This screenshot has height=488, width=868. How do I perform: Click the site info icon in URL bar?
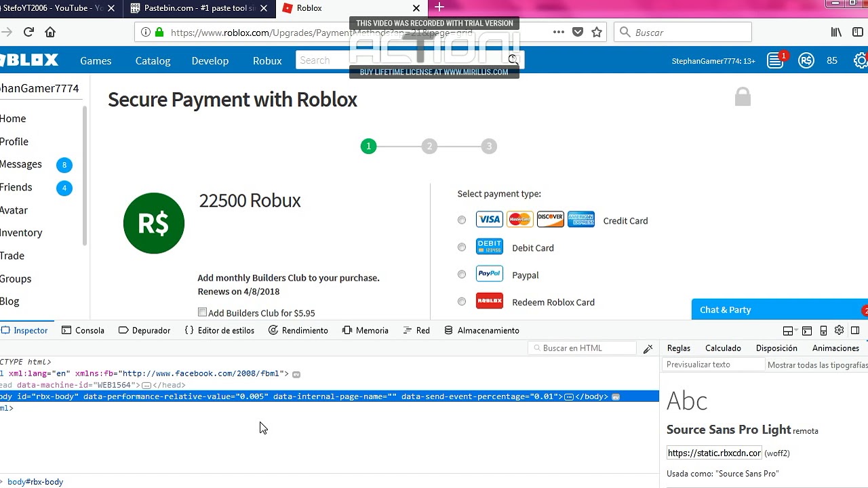[146, 32]
